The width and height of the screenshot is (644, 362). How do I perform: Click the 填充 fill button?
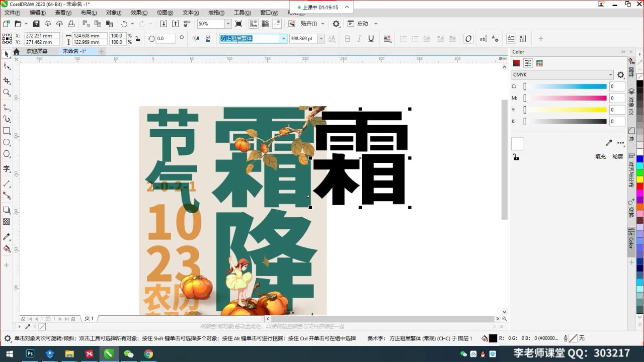click(601, 156)
